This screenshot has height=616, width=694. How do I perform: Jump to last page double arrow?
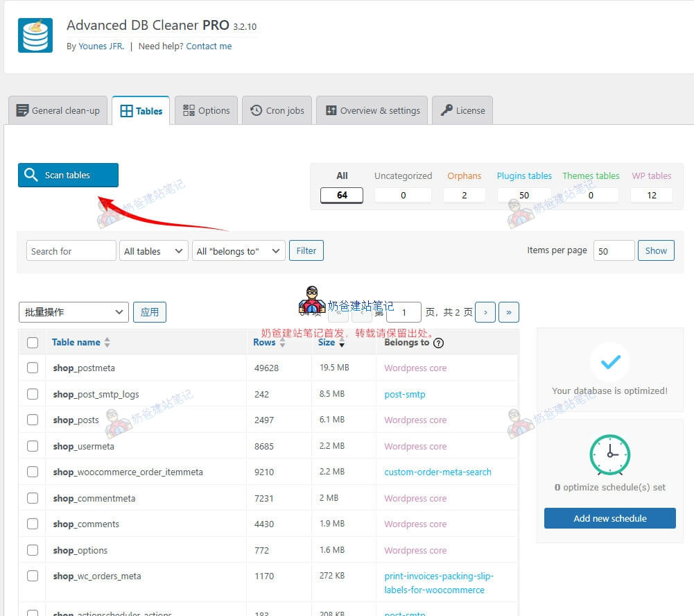click(x=508, y=312)
